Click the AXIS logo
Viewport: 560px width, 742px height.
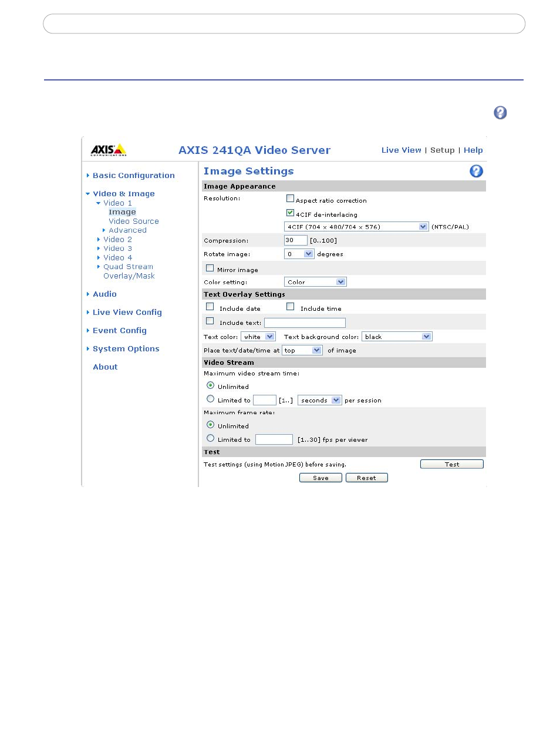point(109,150)
